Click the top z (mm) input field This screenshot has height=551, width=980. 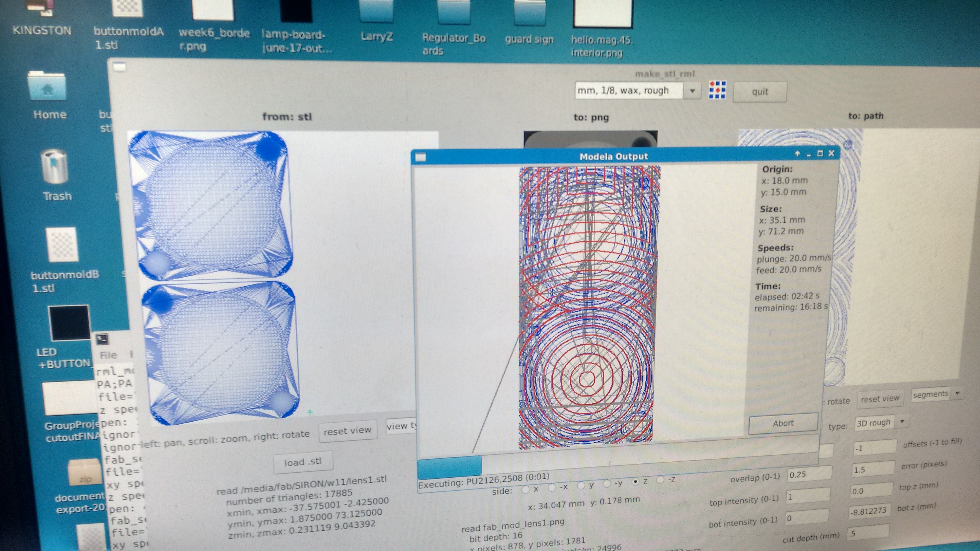click(872, 491)
